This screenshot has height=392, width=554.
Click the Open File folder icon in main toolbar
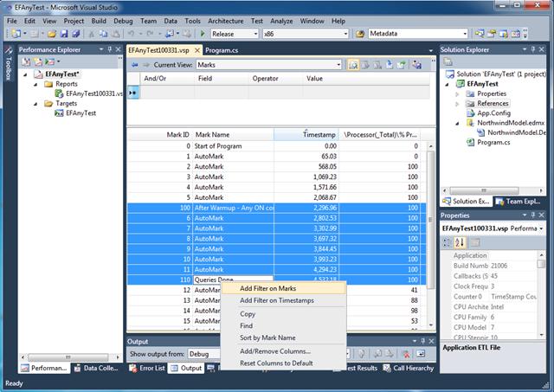[x=52, y=34]
